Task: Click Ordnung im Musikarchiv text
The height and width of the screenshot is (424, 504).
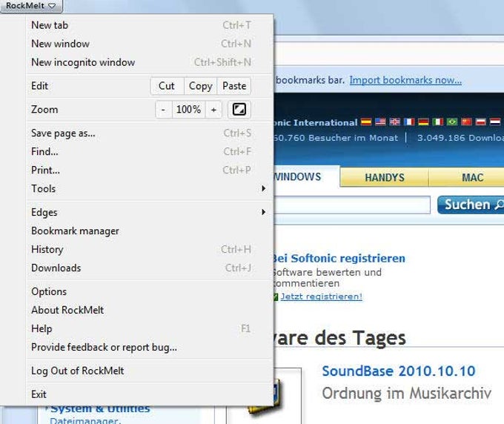Action: (x=407, y=393)
